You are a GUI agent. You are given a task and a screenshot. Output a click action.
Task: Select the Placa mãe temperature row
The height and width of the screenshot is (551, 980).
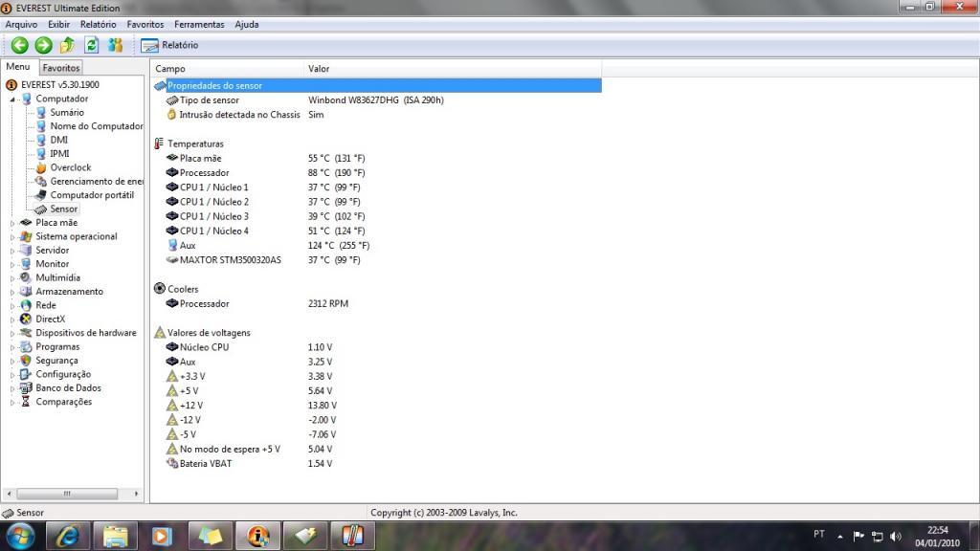[377, 158]
